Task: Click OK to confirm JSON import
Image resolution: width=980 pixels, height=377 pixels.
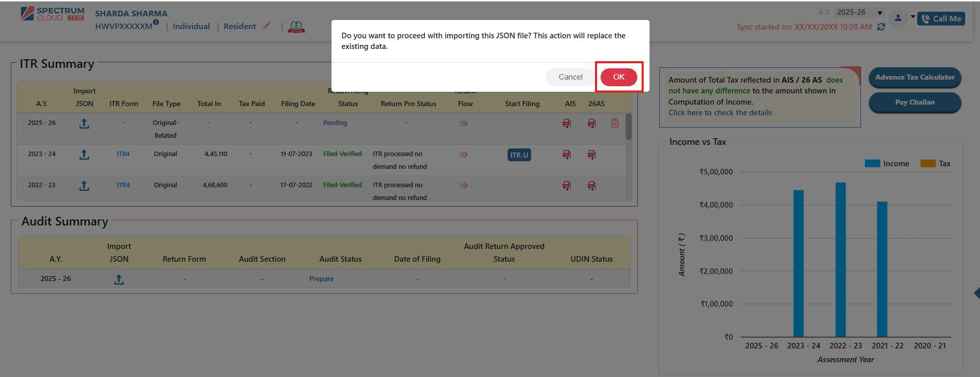Action: pos(618,77)
